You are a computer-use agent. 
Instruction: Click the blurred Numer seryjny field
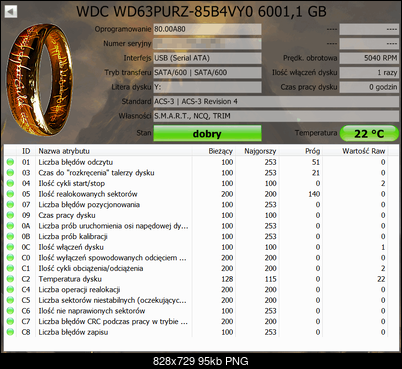click(x=207, y=44)
